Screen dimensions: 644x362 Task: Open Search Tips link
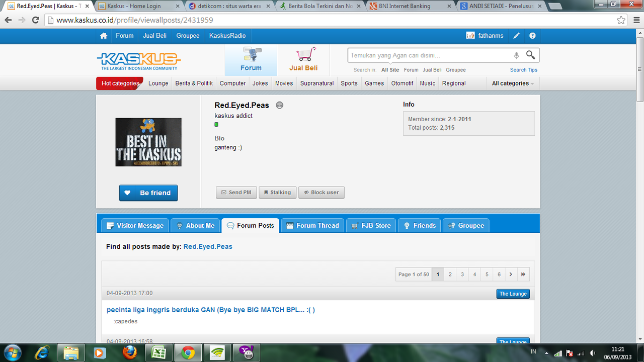(524, 70)
